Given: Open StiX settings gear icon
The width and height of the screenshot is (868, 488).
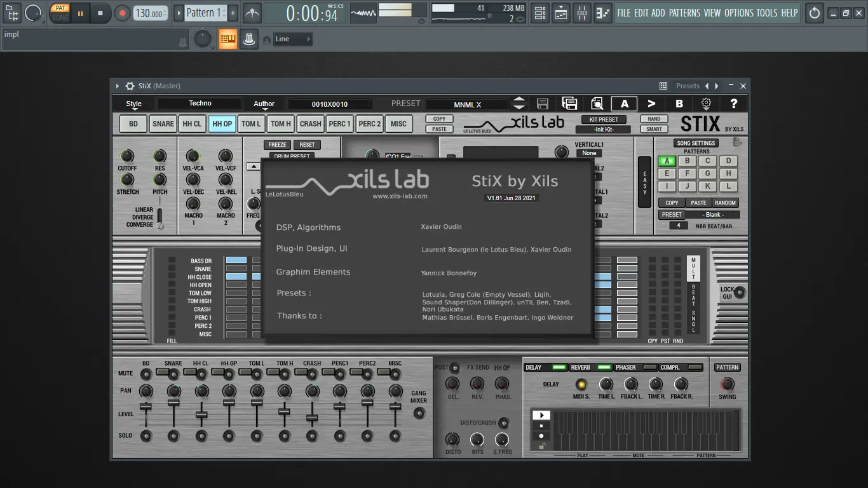Looking at the screenshot, I should point(706,104).
